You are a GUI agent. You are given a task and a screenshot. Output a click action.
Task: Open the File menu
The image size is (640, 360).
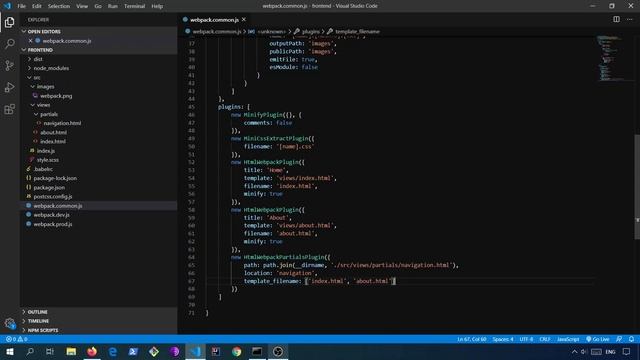(22, 6)
